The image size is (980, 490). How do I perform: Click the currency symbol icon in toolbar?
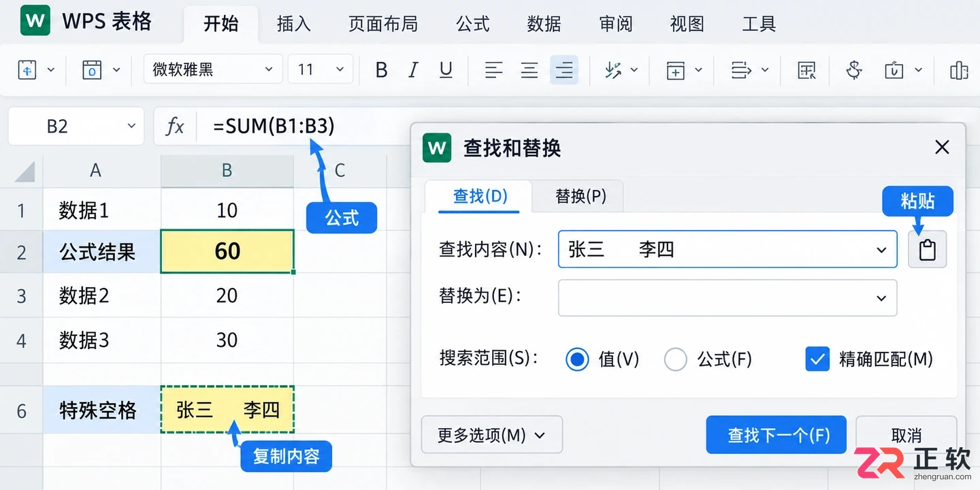(x=854, y=69)
